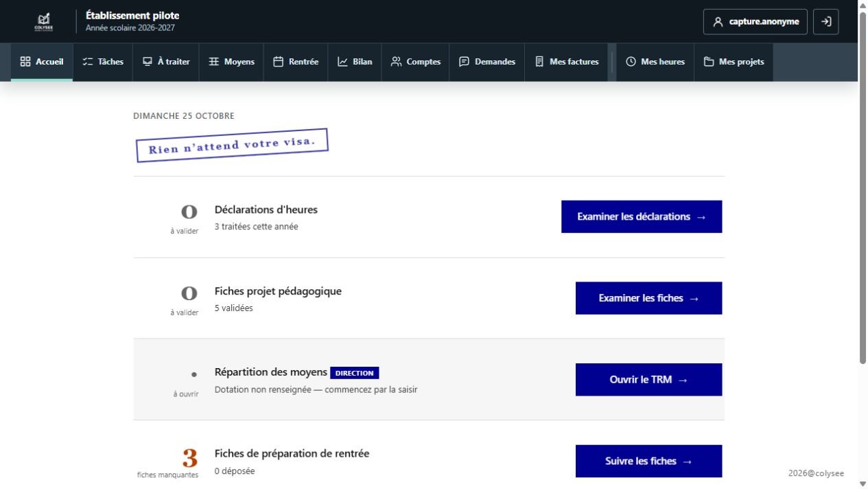Click the page vertical scrollbar thumb
Screen dimensions: 868x489
(x=863, y=187)
